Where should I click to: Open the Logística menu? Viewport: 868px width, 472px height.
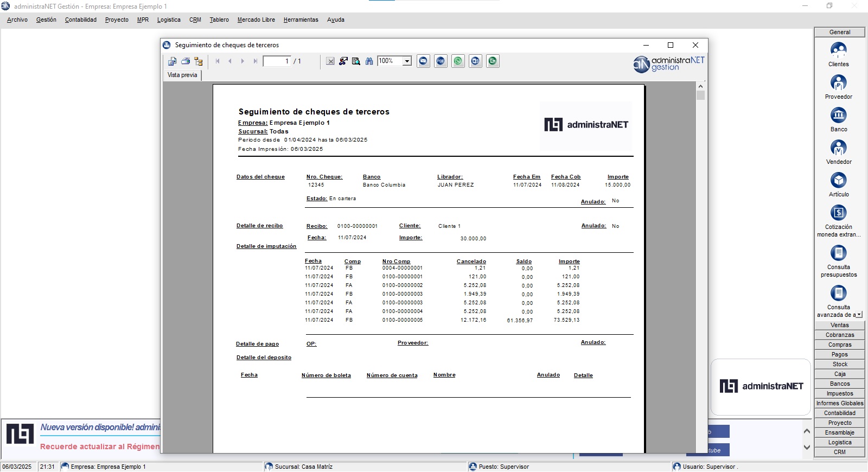point(169,20)
